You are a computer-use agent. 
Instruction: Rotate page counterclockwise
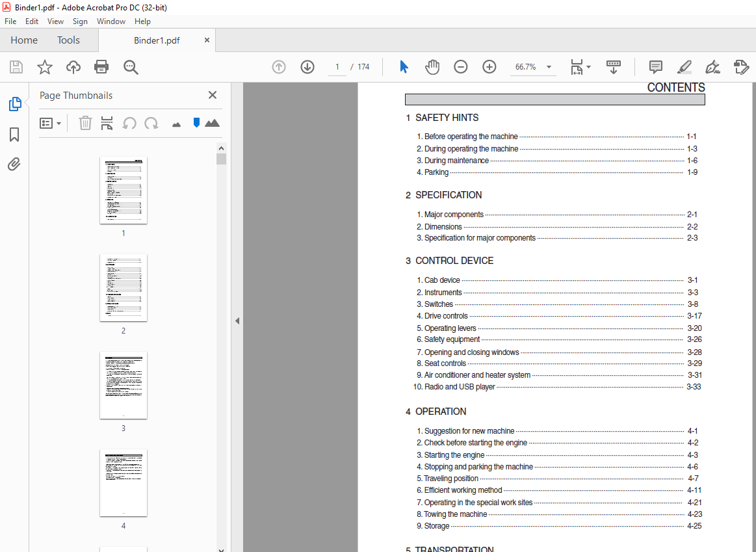click(129, 124)
